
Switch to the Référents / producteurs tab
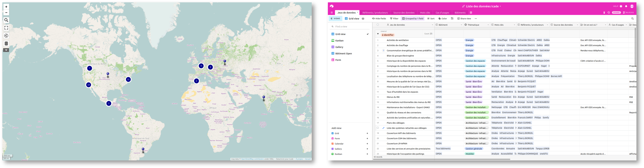[x=375, y=13]
